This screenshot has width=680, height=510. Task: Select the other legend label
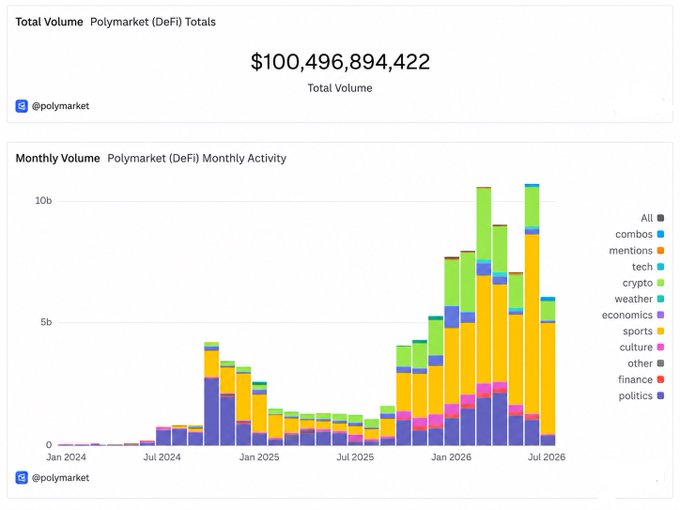coord(640,363)
